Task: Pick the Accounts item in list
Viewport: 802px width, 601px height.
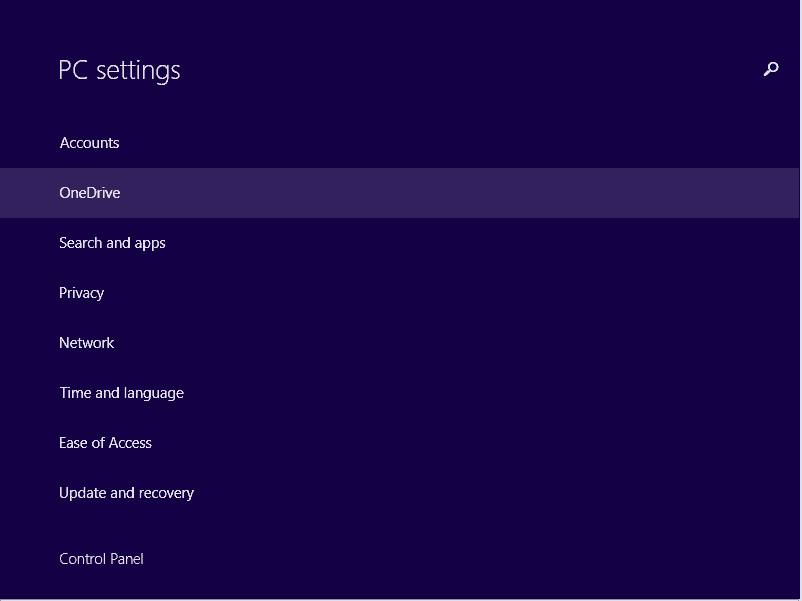Action: pyautogui.click(x=399, y=143)
